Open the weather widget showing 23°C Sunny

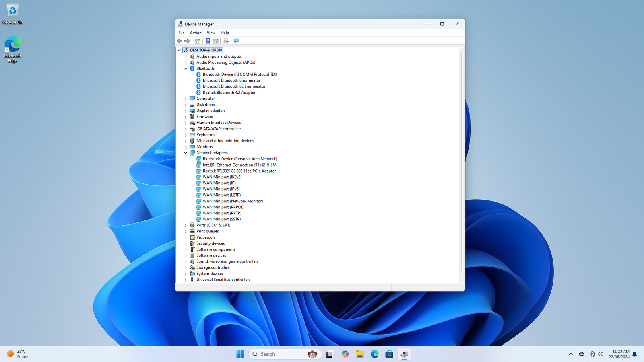point(18,354)
